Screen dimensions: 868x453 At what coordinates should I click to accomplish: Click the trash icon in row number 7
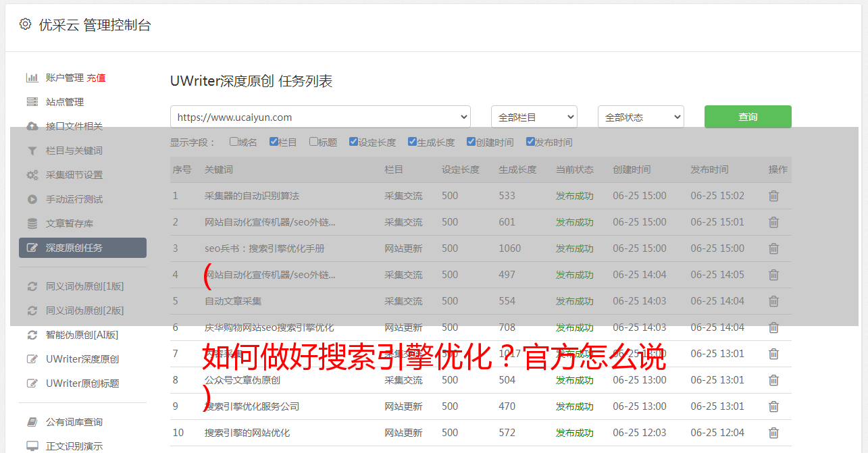[x=773, y=354]
